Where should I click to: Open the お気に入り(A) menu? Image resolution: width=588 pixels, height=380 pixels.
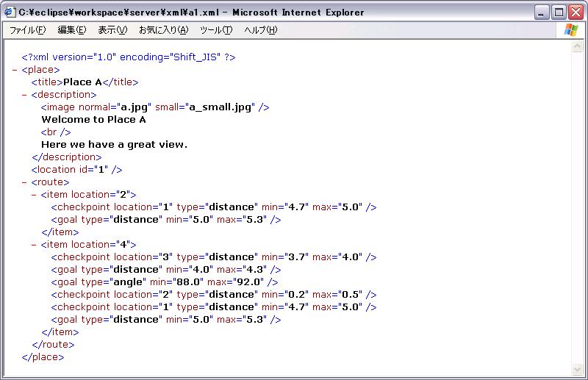point(163,30)
